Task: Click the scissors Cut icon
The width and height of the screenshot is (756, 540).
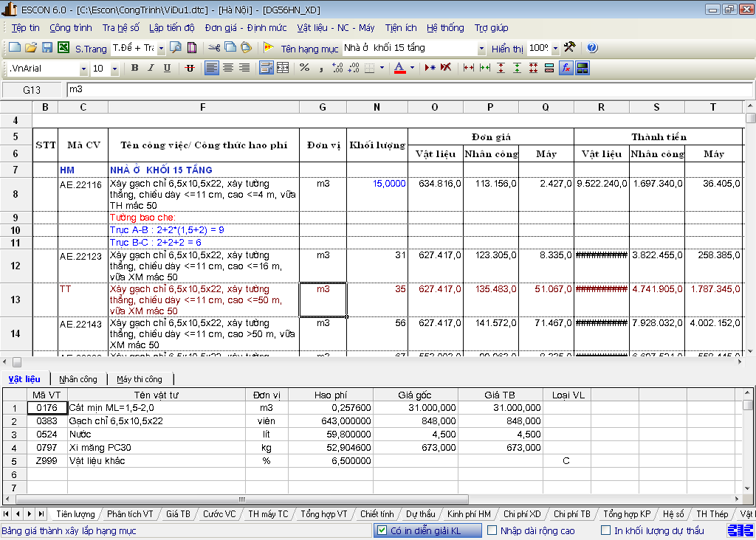Action: [x=213, y=48]
